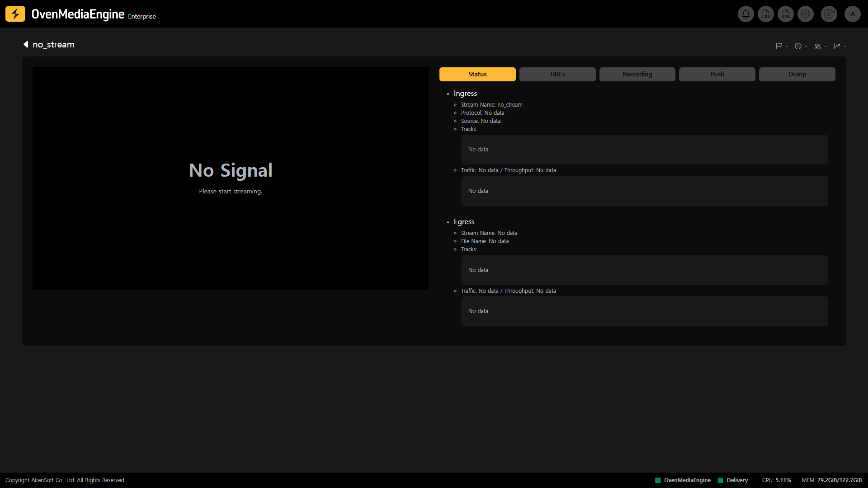Switch to the URLs tab

(557, 74)
